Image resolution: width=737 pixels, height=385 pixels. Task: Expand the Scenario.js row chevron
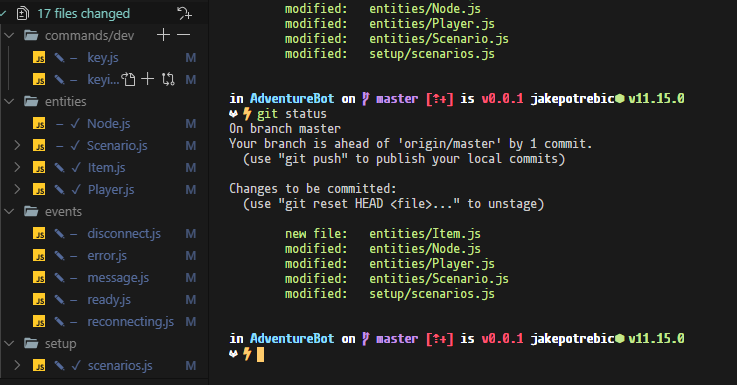17,146
